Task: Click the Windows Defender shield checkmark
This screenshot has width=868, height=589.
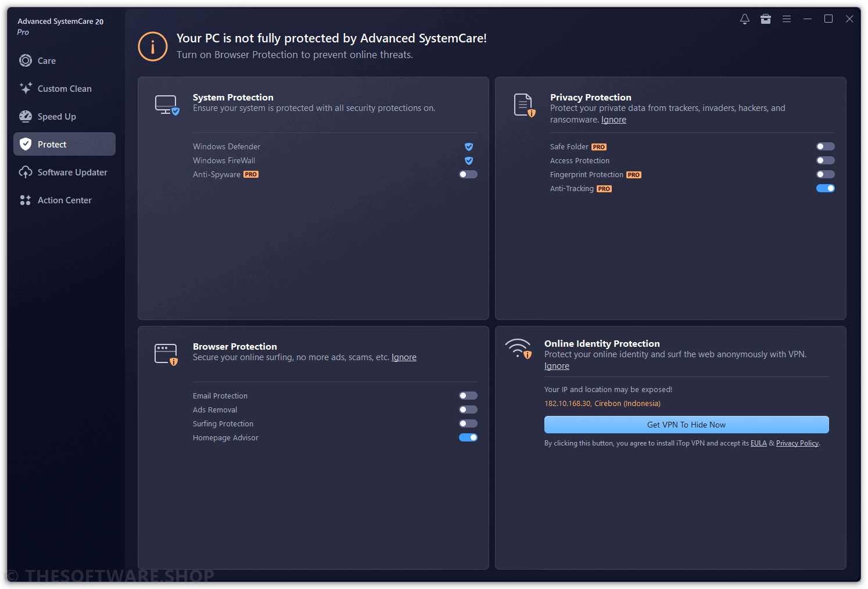Action: click(x=469, y=146)
